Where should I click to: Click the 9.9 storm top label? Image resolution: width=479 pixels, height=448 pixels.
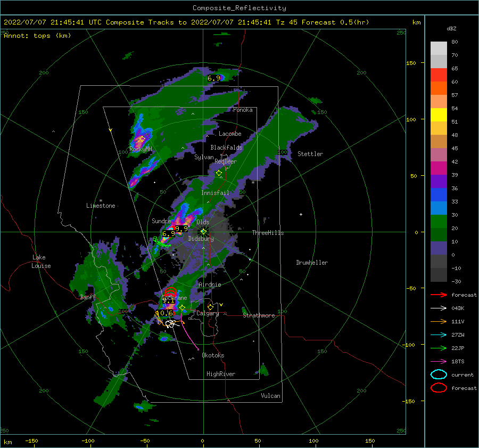(181, 229)
